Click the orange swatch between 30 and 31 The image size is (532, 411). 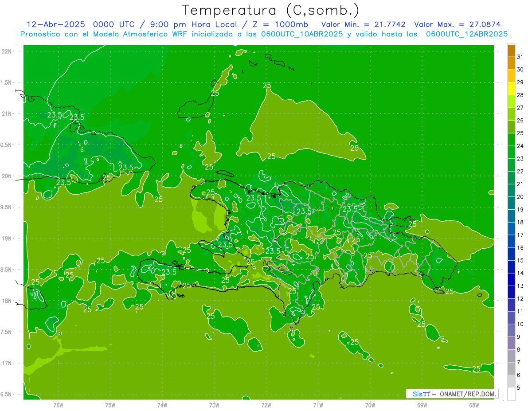(x=511, y=63)
